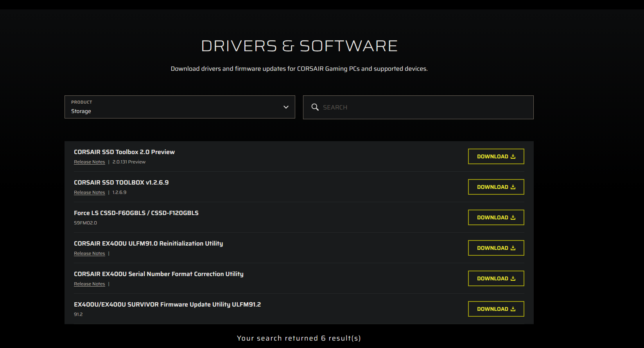Open Release Notes for SSD TOOLBOX v1.2.6.9
This screenshot has height=348, width=644.
click(90, 192)
